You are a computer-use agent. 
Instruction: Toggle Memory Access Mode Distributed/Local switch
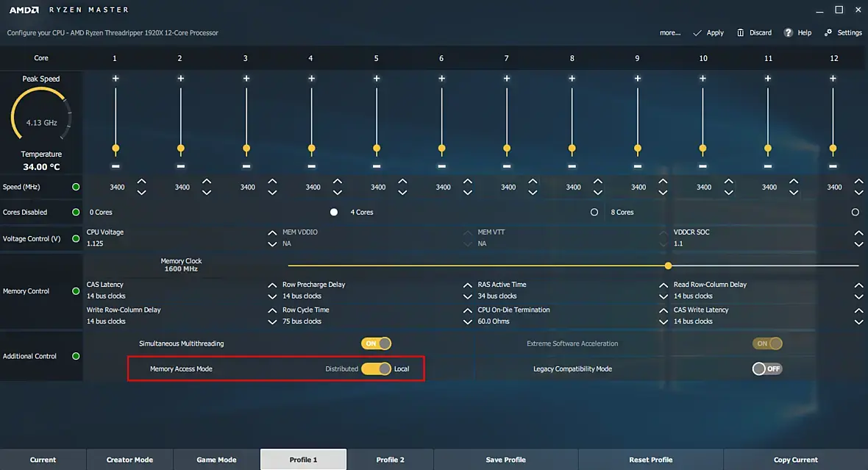tap(377, 368)
